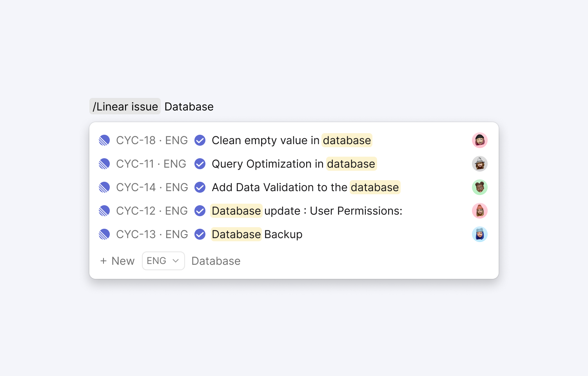The height and width of the screenshot is (376, 588).
Task: Select Database update : User Permissions issue
Action: [307, 211]
